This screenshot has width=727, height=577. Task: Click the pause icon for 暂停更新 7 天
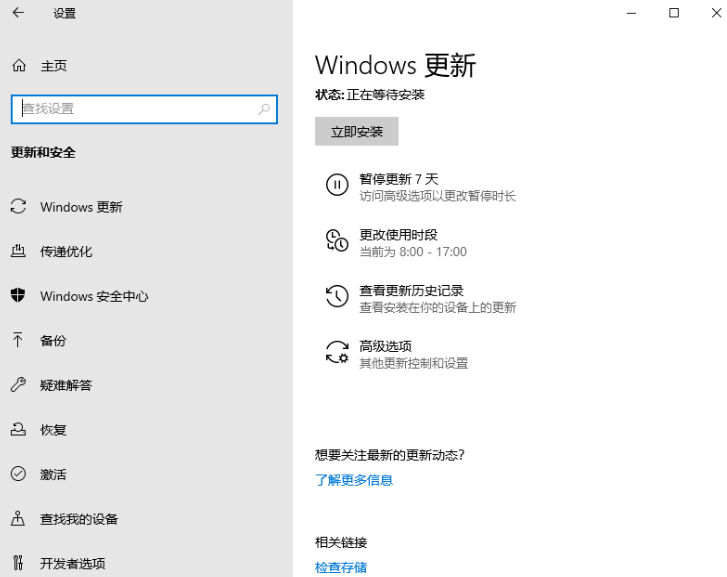click(x=337, y=185)
